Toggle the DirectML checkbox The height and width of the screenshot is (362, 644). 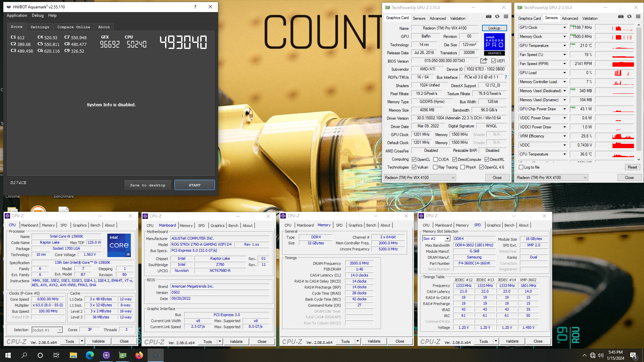tap(487, 160)
